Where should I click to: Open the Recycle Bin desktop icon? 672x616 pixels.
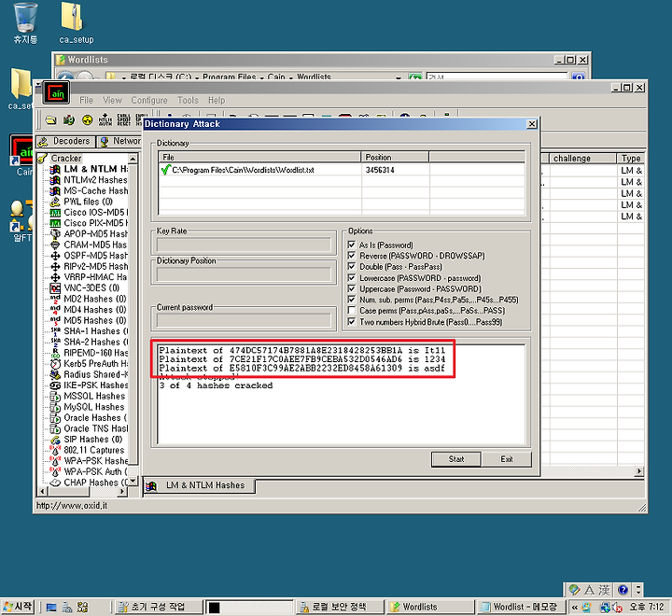tap(25, 23)
